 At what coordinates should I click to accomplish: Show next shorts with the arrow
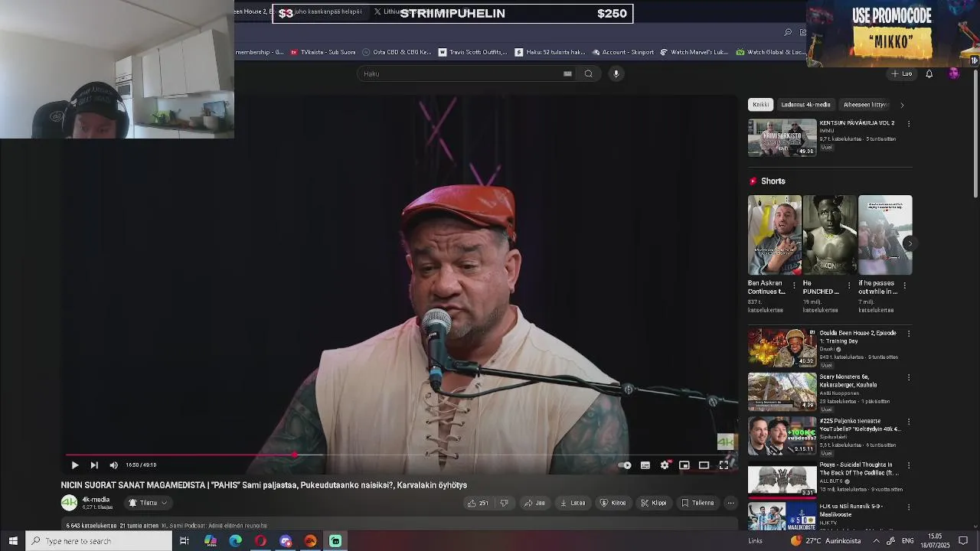[x=909, y=243]
